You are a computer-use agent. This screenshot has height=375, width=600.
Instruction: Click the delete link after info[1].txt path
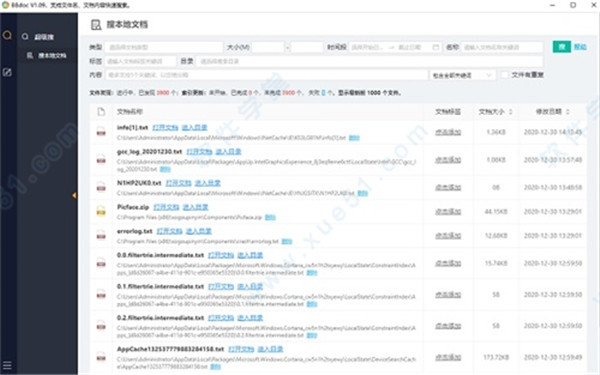tap(354, 138)
